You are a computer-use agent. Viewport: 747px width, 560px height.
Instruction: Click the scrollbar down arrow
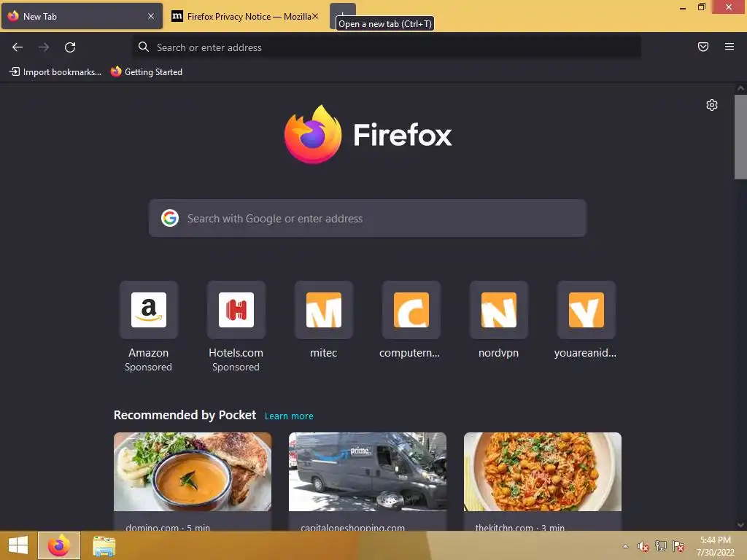[740, 525]
